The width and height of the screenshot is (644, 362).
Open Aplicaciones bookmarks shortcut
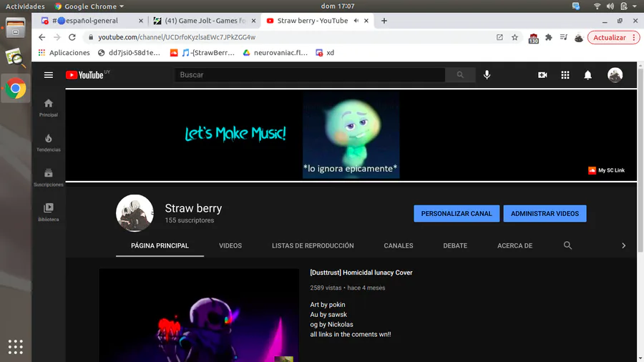(64, 52)
